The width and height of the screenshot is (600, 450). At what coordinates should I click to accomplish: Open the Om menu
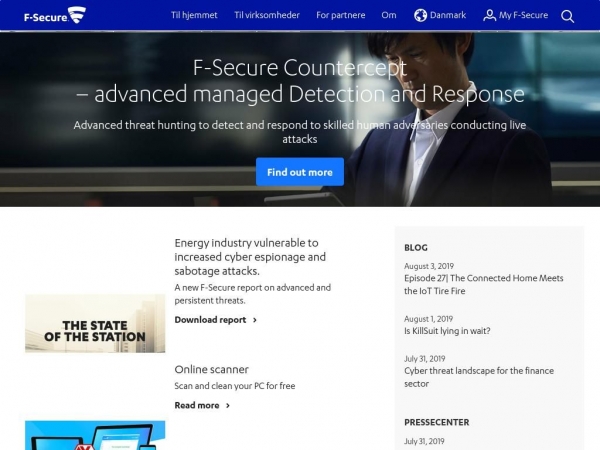(x=389, y=15)
